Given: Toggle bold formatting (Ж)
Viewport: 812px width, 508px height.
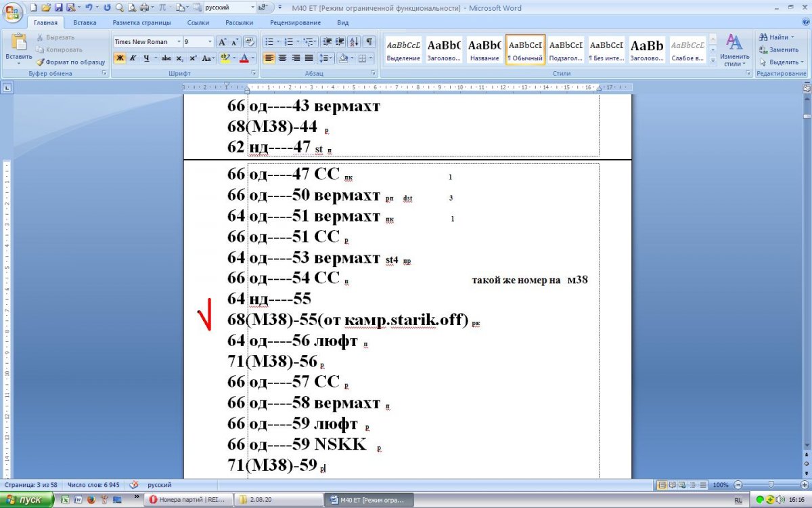Looking at the screenshot, I should click(120, 58).
